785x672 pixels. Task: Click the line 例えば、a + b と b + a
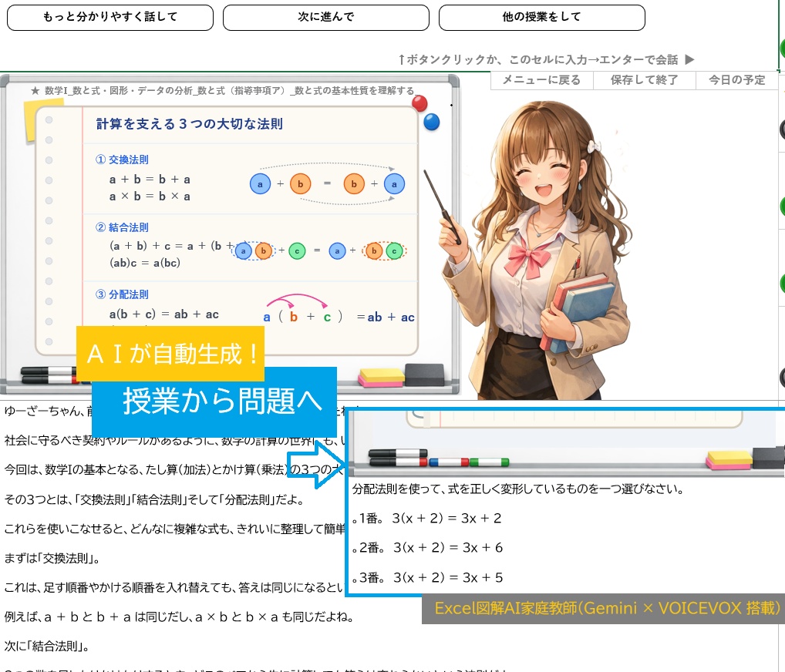pyautogui.click(x=179, y=617)
